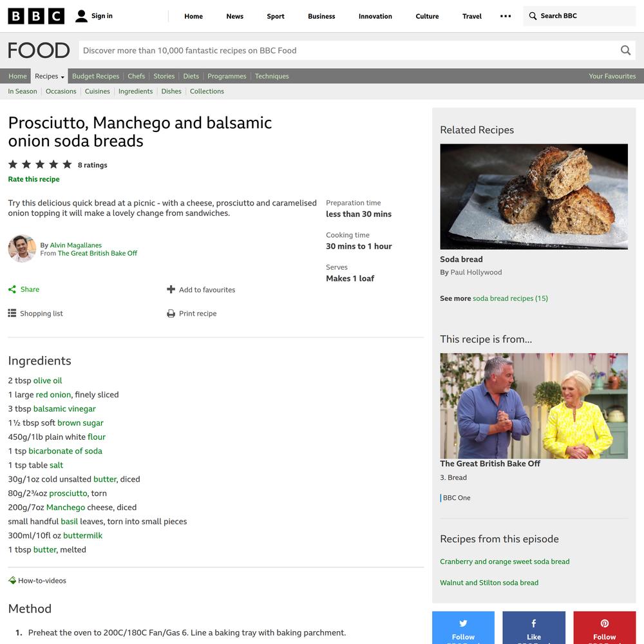Open the Sport section
Screen dimensions: 644x644
(x=276, y=16)
